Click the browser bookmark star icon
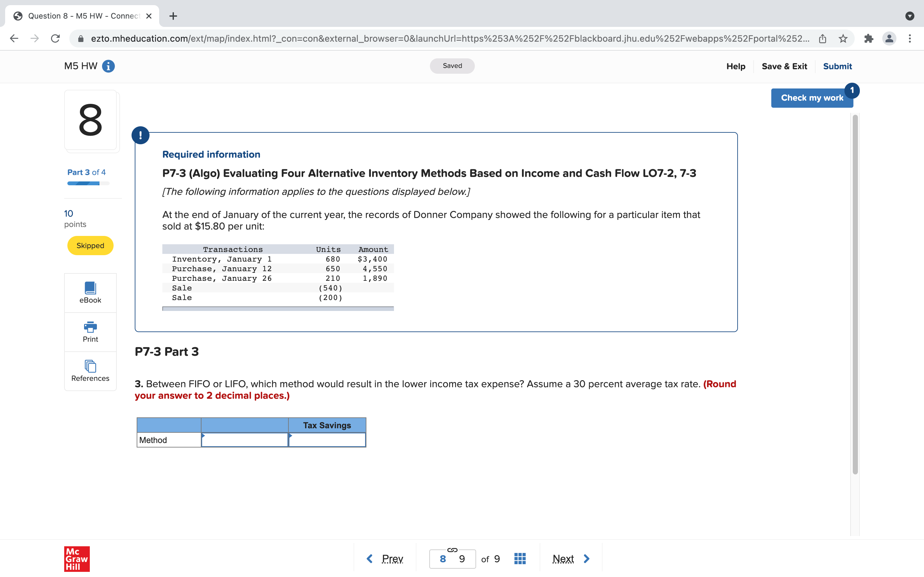This screenshot has width=924, height=577. (x=843, y=38)
